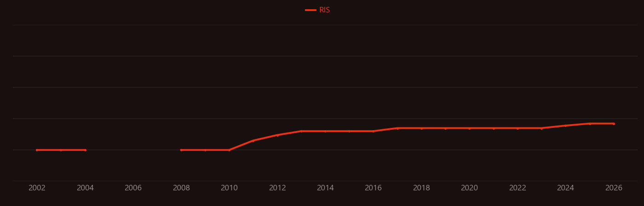The image size is (644, 206).
Task: Select the RIS data point at 2026
Action: [x=614, y=124]
